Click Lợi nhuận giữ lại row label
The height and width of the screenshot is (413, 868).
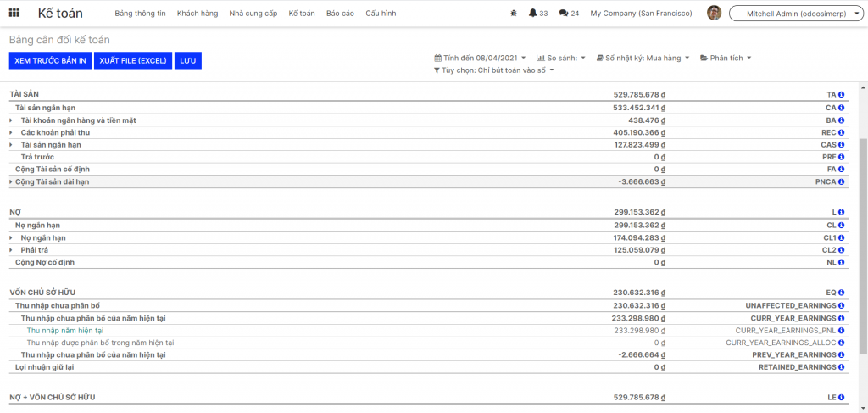coord(44,367)
